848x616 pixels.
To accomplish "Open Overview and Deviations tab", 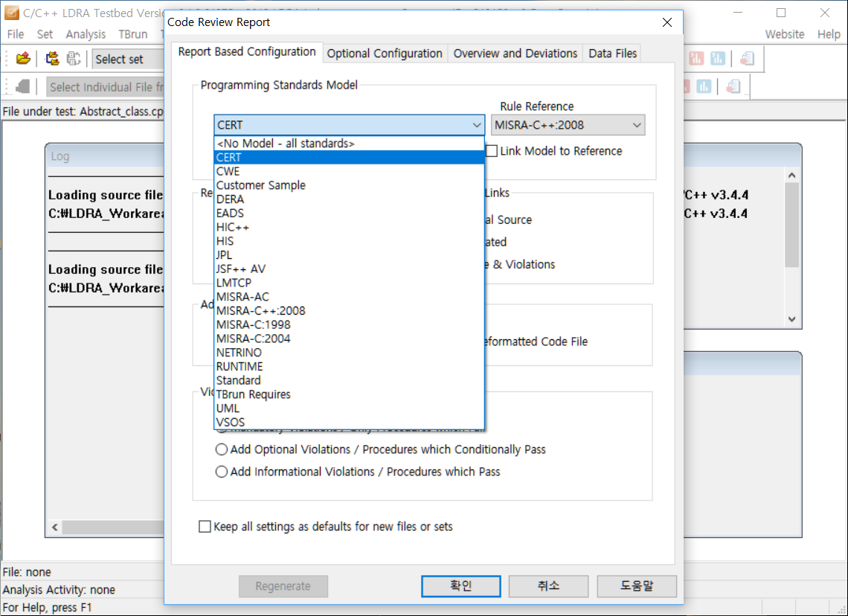I will (515, 54).
